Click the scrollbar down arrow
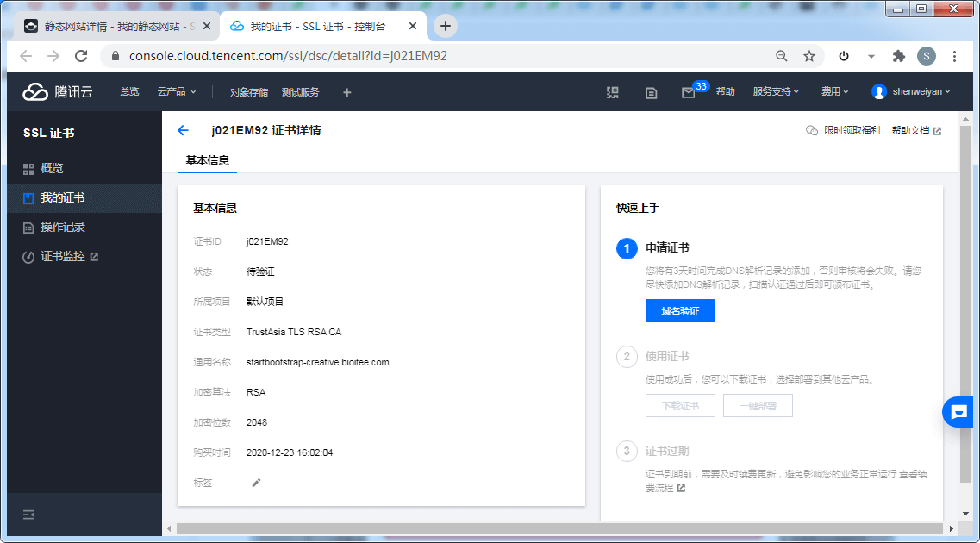Viewport: 980px width, 543px height. pos(965,514)
